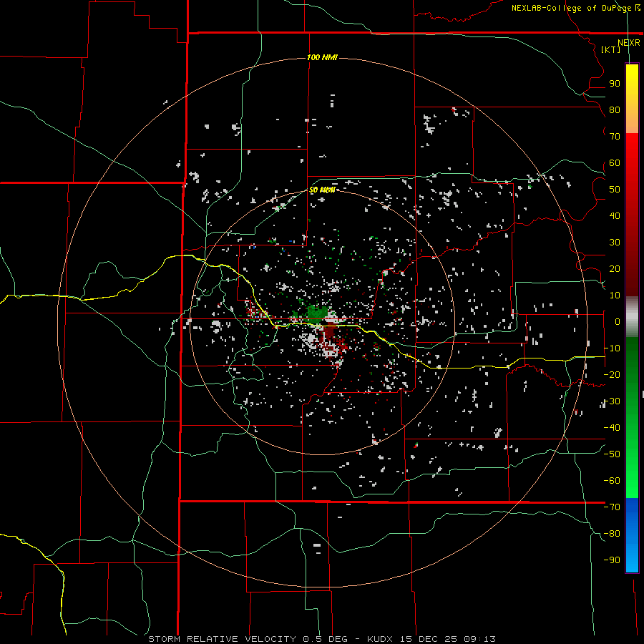Image resolution: width=644 pixels, height=644 pixels.
Task: Click the -80 value on the velocity scale
Action: (x=612, y=534)
